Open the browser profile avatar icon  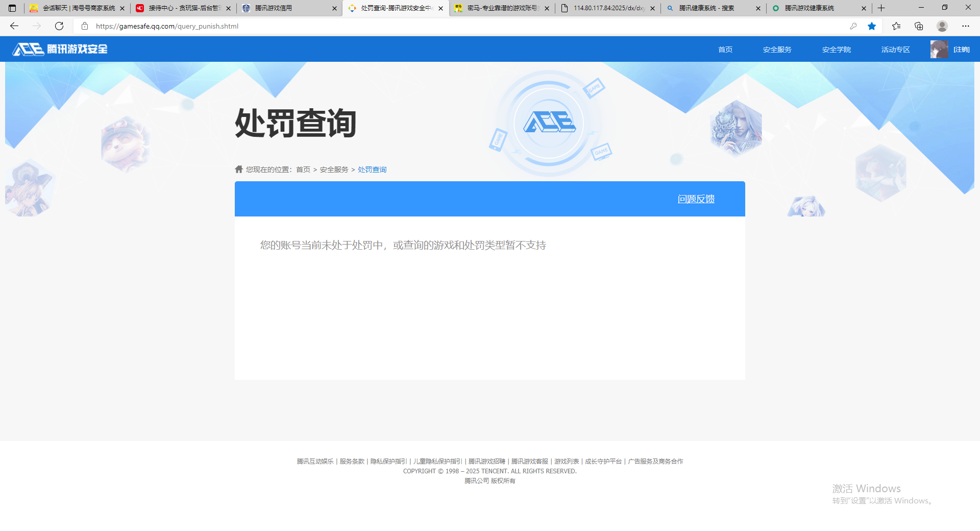pos(942,26)
